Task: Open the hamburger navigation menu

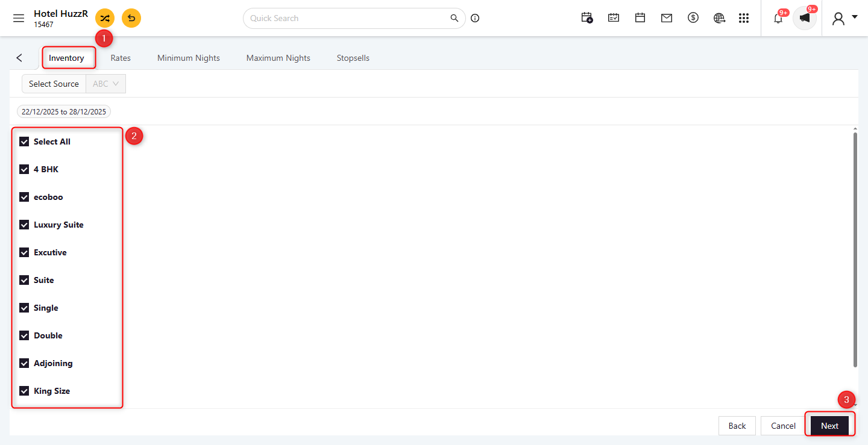Action: point(19,18)
